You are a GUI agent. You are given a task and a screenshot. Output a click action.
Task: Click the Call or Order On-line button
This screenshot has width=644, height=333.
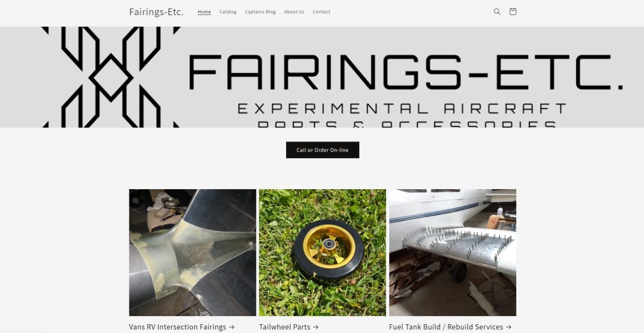pos(323,150)
